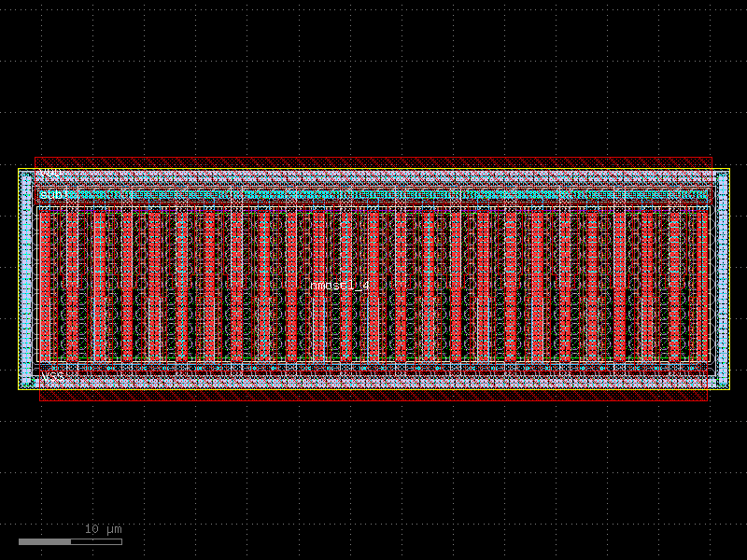747x560 pixels.
Task: Click the VSS label at bottom left
Action: tap(52, 376)
